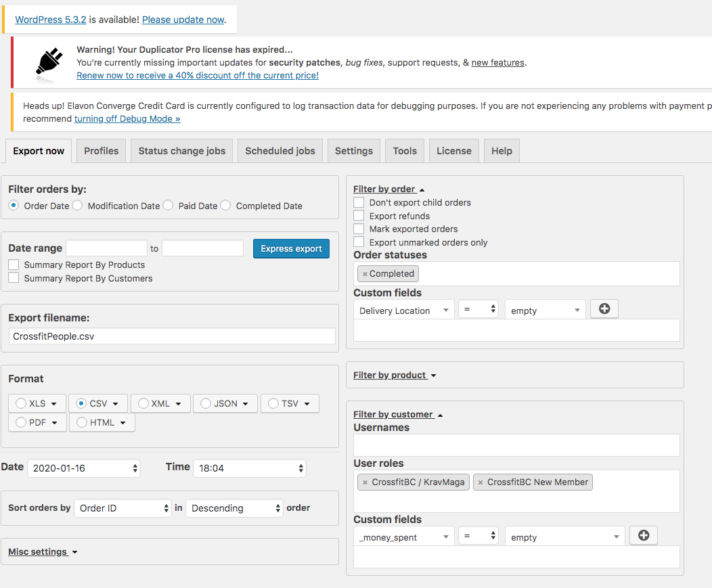The image size is (712, 588).
Task: Check Summary Report By Products
Action: coord(14,265)
